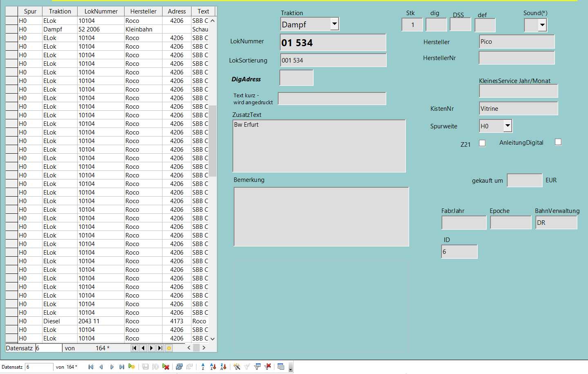Expand the Sound dropdown list
This screenshot has width=588, height=374.
tap(542, 25)
